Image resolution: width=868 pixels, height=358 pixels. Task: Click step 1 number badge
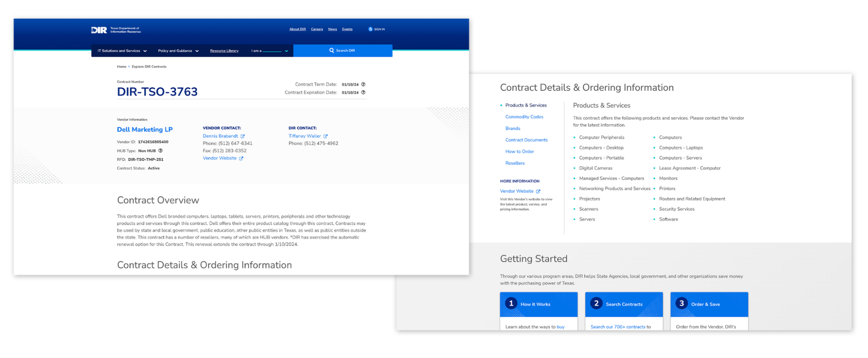coord(511,303)
